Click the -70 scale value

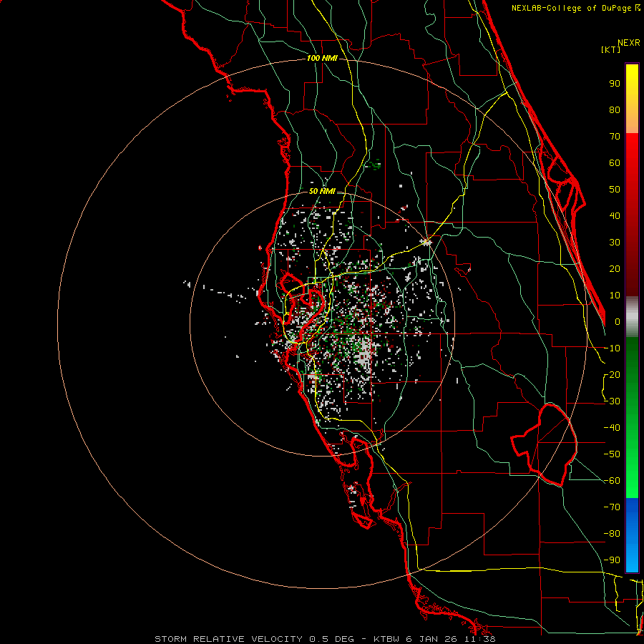point(612,507)
